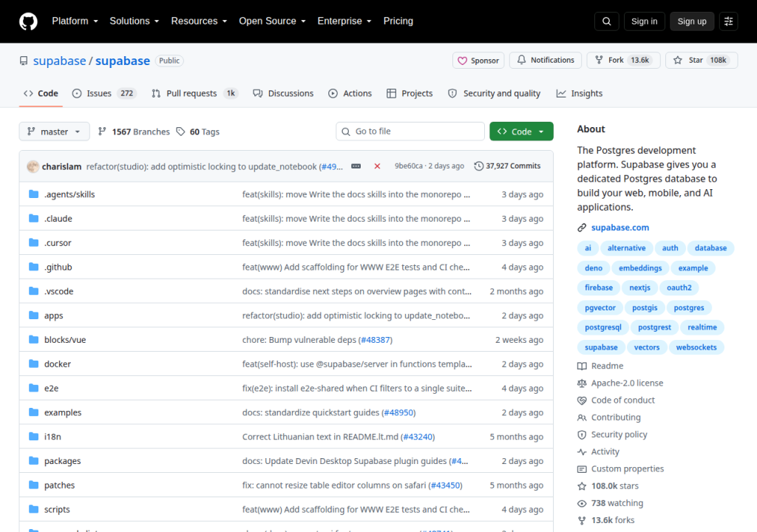This screenshot has width=757, height=532.
Task: Open folder icon for docker
Action: click(33, 364)
